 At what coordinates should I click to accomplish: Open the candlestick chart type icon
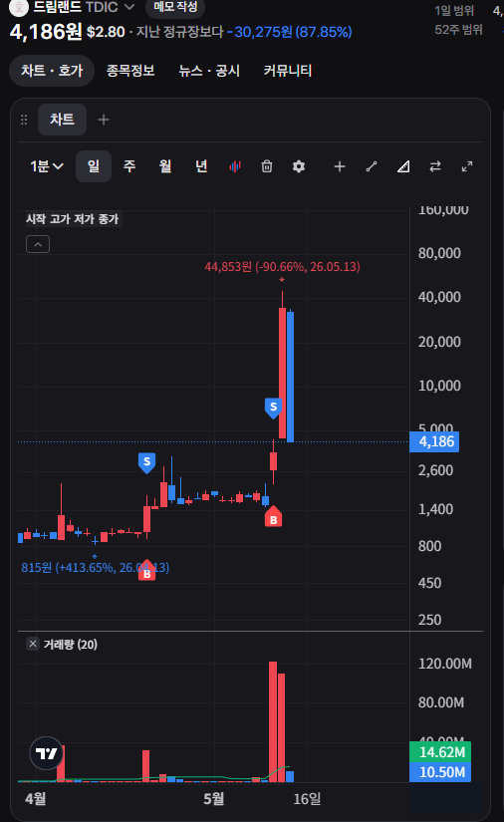pos(235,166)
